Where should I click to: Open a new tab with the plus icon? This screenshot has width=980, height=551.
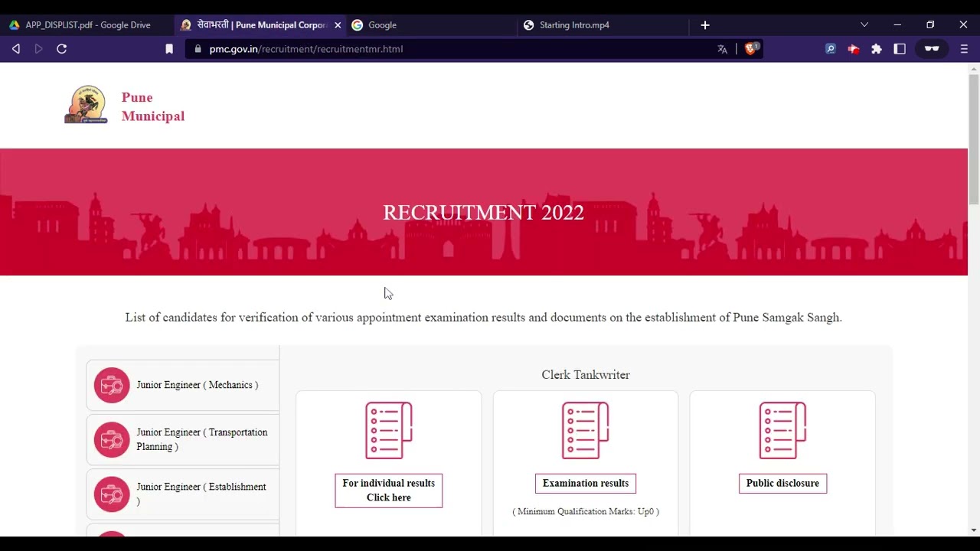[705, 25]
